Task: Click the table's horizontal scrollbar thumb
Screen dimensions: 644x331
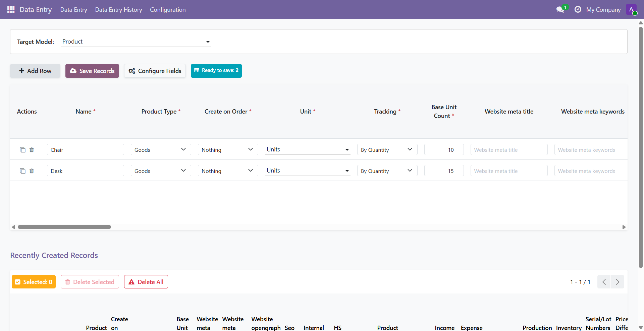Action: 64,227
